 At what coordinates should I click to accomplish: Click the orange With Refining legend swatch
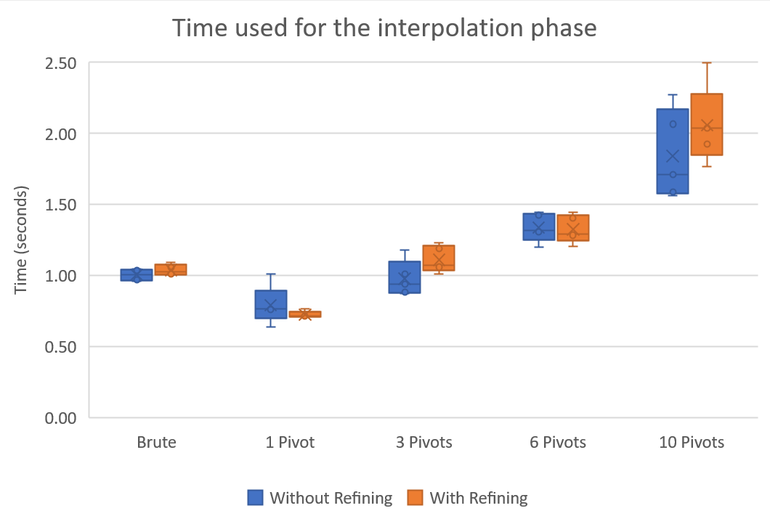[415, 498]
